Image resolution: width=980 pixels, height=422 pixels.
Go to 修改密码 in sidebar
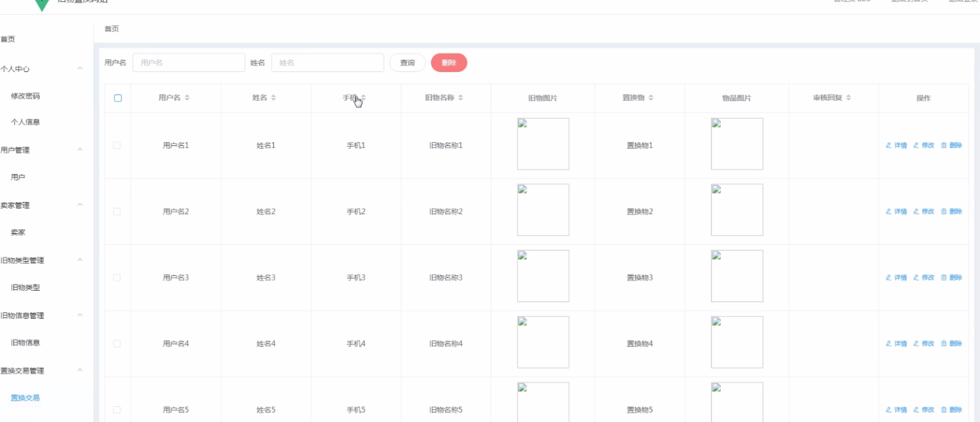pos(25,96)
